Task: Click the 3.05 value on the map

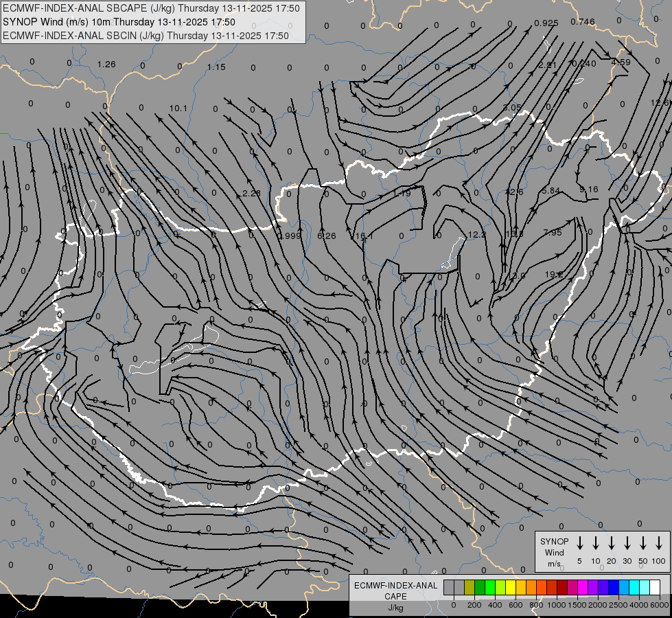Action: click(511, 107)
